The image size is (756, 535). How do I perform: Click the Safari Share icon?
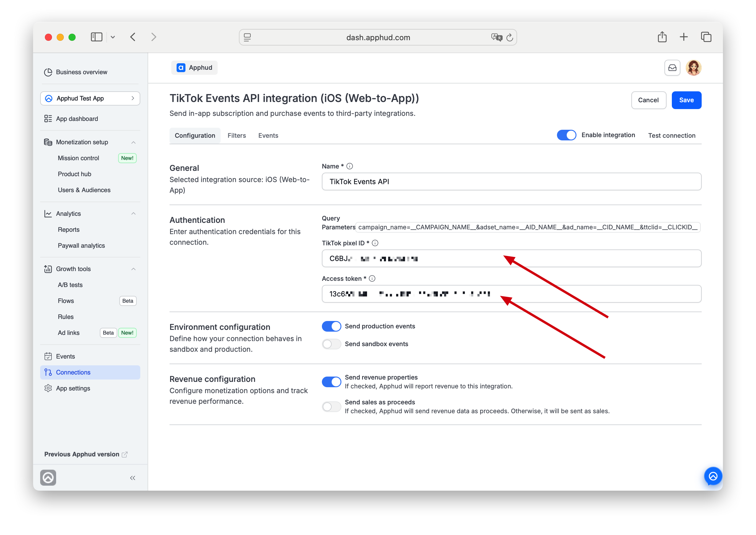pyautogui.click(x=662, y=37)
